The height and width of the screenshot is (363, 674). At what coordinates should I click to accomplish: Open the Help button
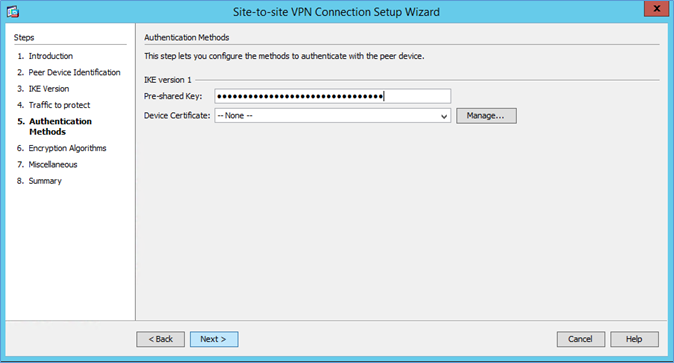coord(634,339)
